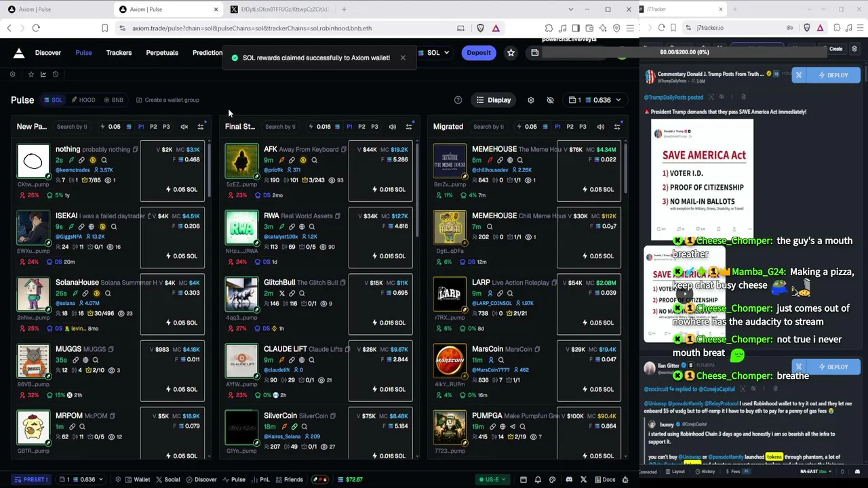Filter Pulse by BNB chain
The width and height of the screenshot is (868, 488).
pyautogui.click(x=113, y=100)
